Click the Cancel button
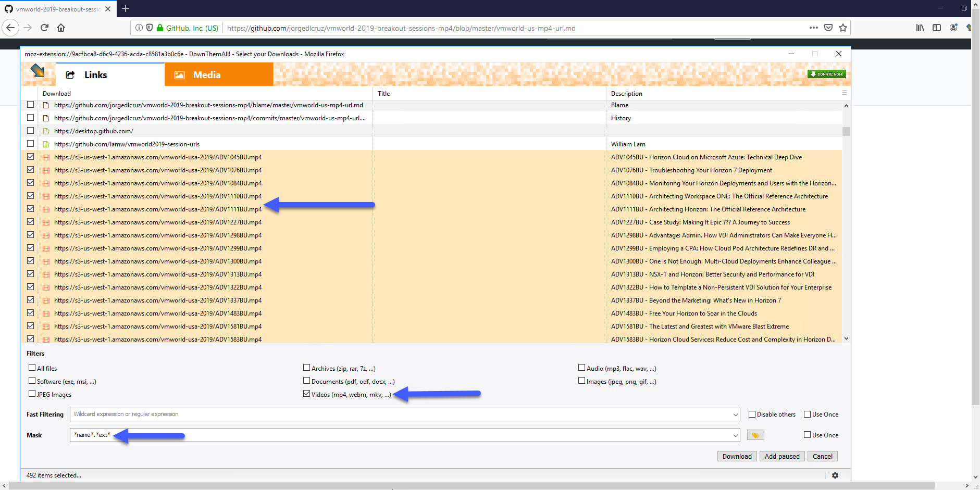The height and width of the screenshot is (490, 980). point(823,457)
